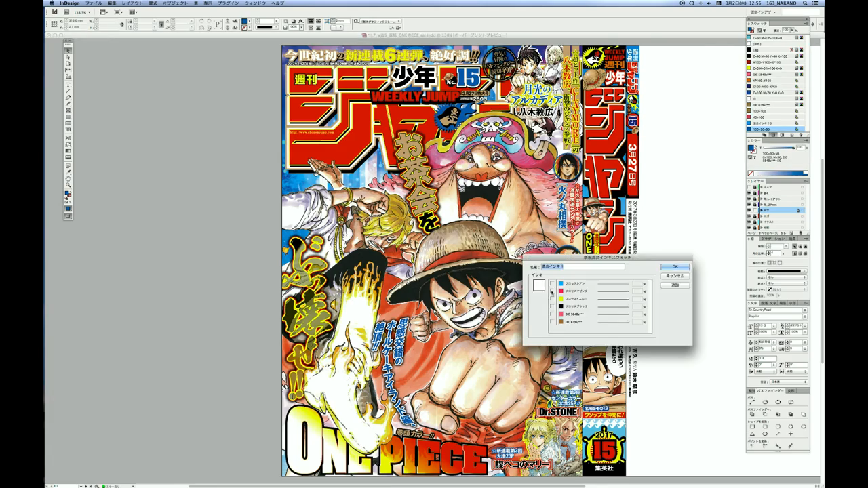868x488 pixels.
Task: Click the stroke color box in control panel
Action: 244,28
